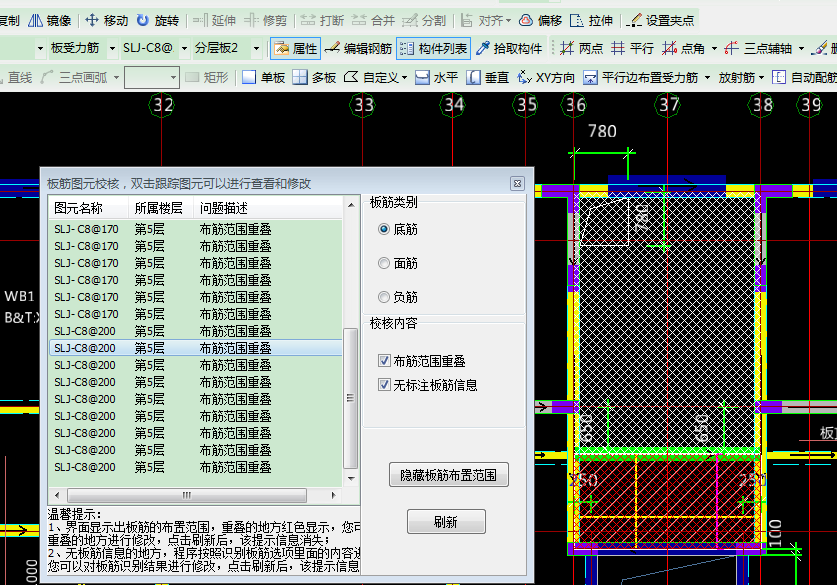Open 三点画弧 dropdown arrow
This screenshot has height=585, width=837.
click(x=116, y=78)
